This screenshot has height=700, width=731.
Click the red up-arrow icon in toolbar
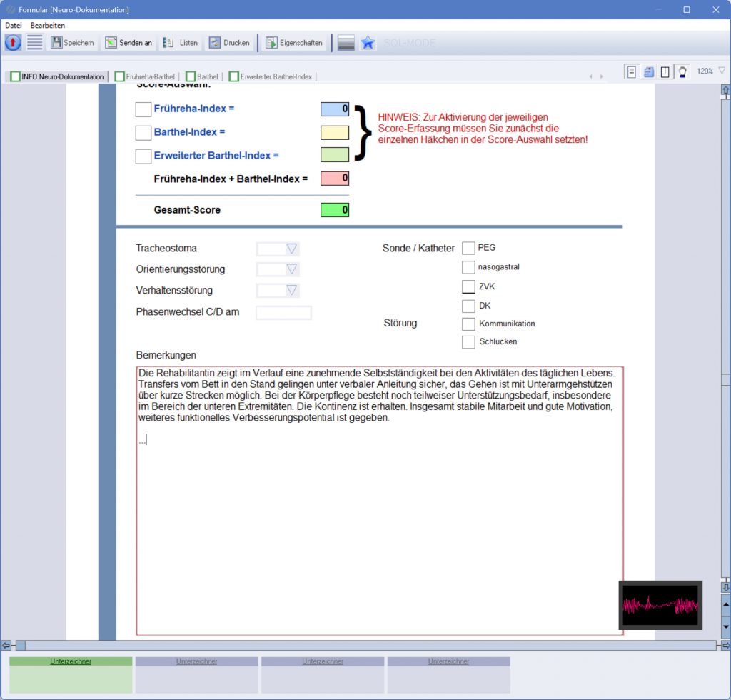coord(13,43)
